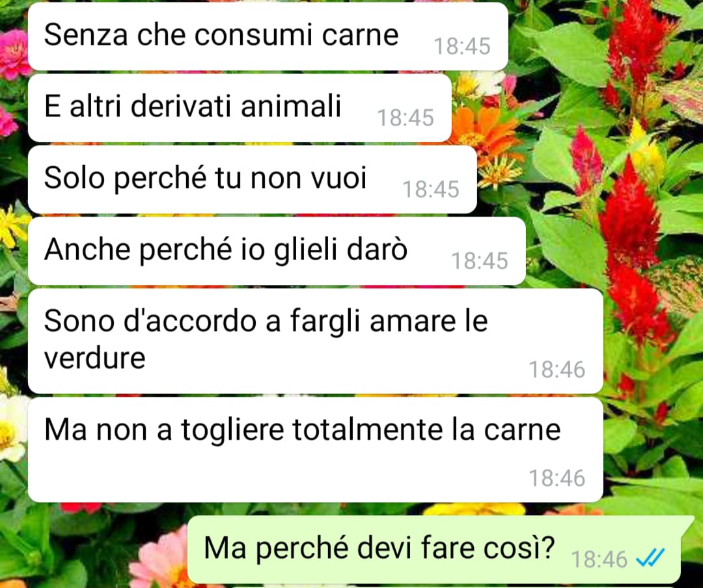Tap the 'Solo perché tu non vuoi' bubble
The height and width of the screenshot is (588, 703).
coord(252,180)
